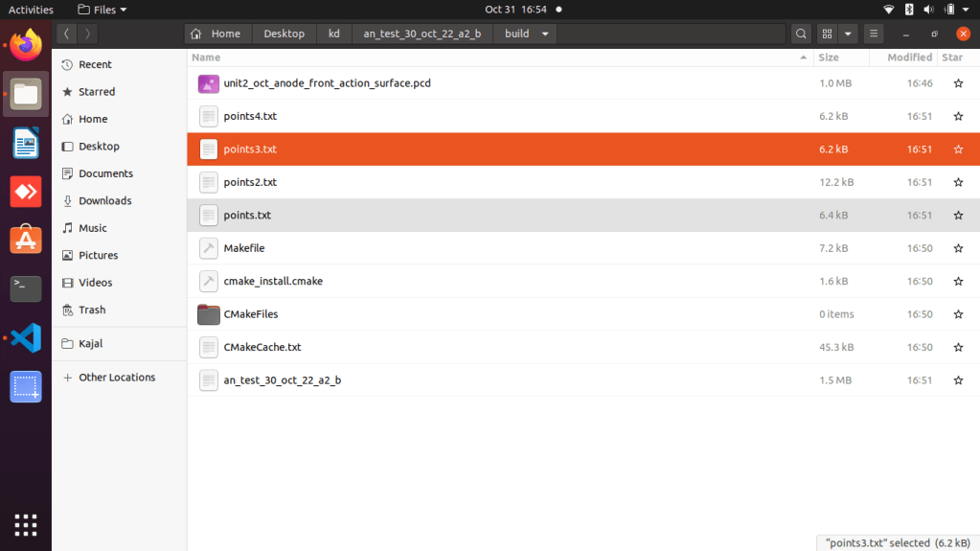Open the CMakeFiles folder

point(250,314)
